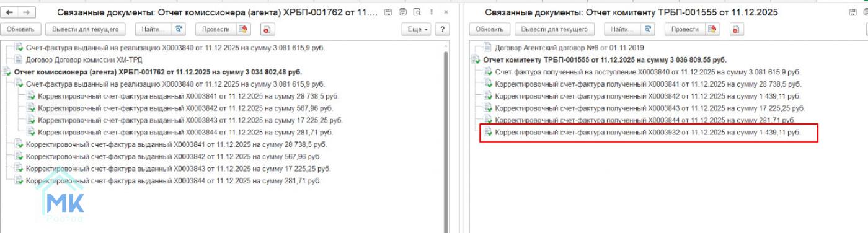Click the scroll-up arrow of left window list
Viewport: 868px width, 233px height.
click(445, 45)
